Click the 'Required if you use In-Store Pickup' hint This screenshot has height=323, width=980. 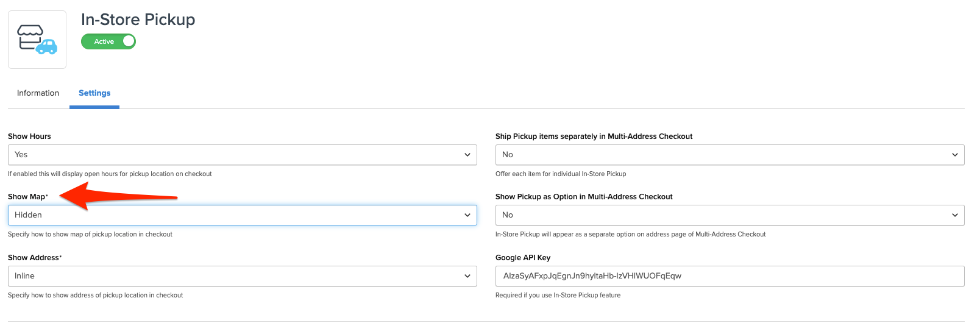tap(558, 296)
